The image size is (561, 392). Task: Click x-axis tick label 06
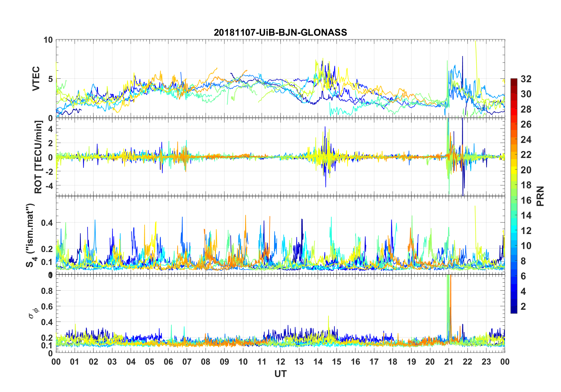tap(168, 362)
